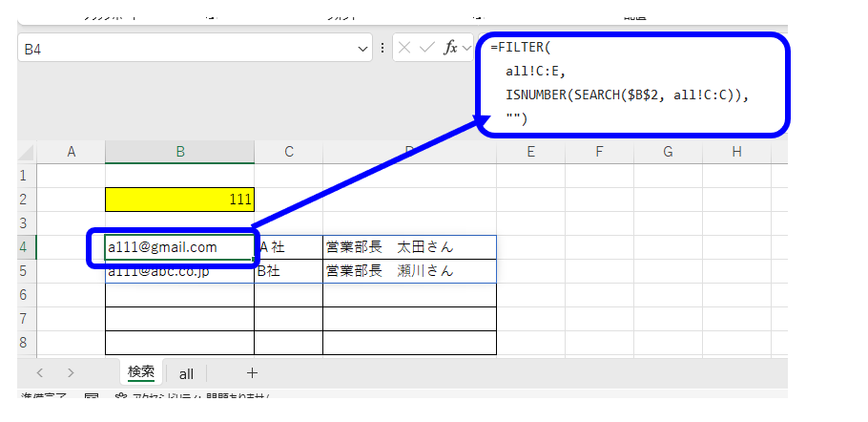This screenshot has width=868, height=422.
Task: Select the yellow cell containing 111
Action: [x=179, y=200]
